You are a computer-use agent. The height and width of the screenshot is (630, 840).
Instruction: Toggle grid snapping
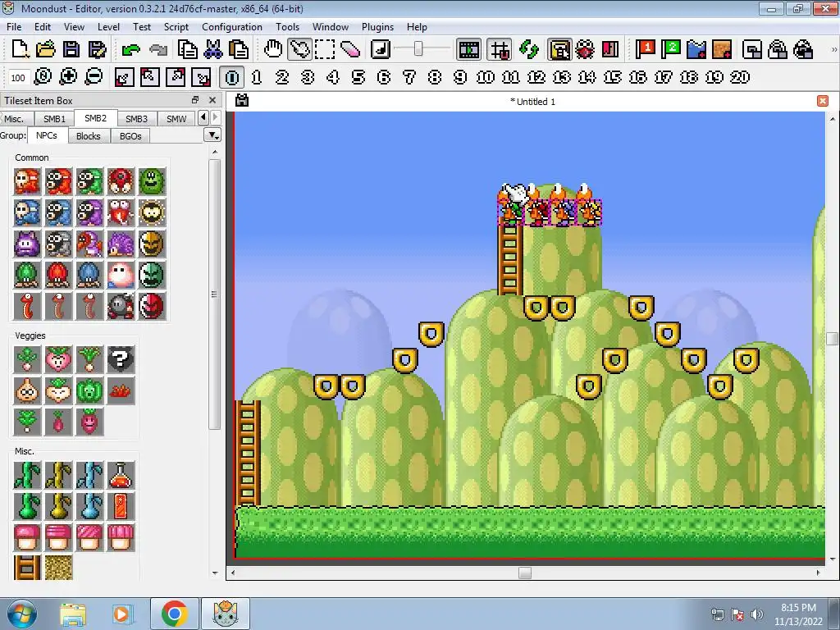coord(500,49)
